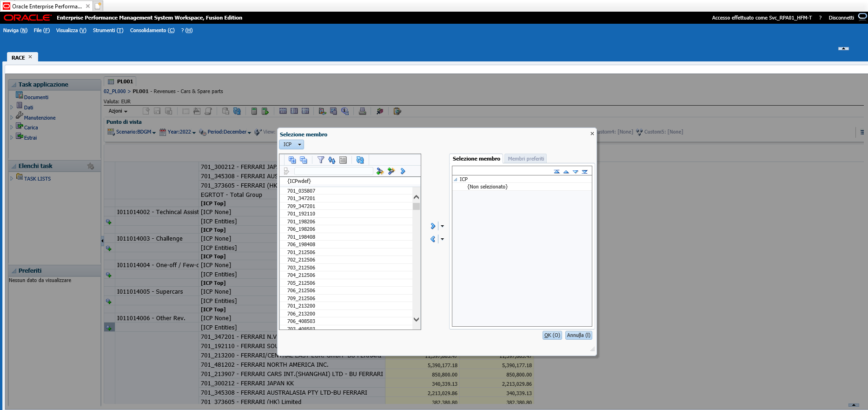
Task: Click the printer icon in main toolbar
Action: coord(363,111)
